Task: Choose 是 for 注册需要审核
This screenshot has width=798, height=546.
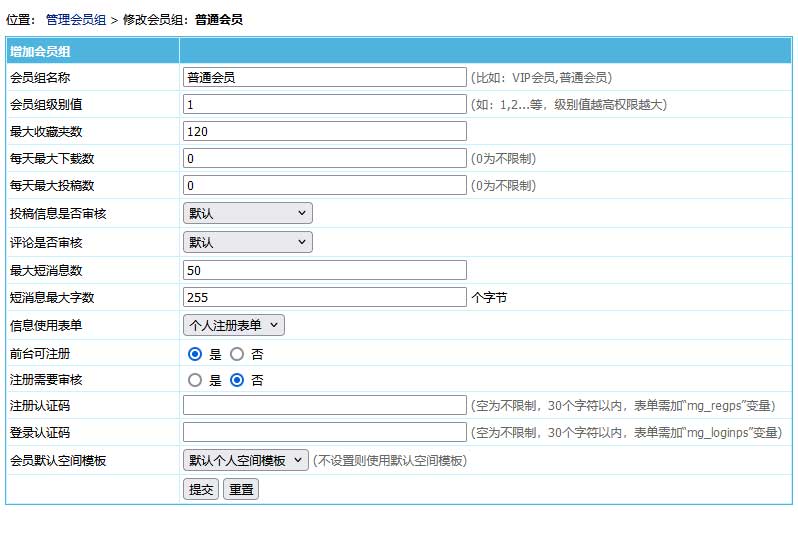Action: tap(195, 380)
